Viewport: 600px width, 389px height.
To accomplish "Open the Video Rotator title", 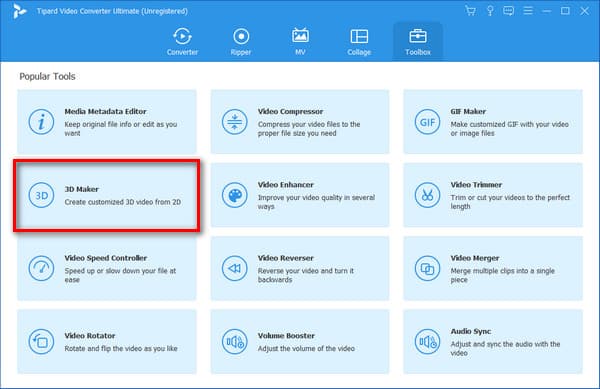I will tap(90, 336).
